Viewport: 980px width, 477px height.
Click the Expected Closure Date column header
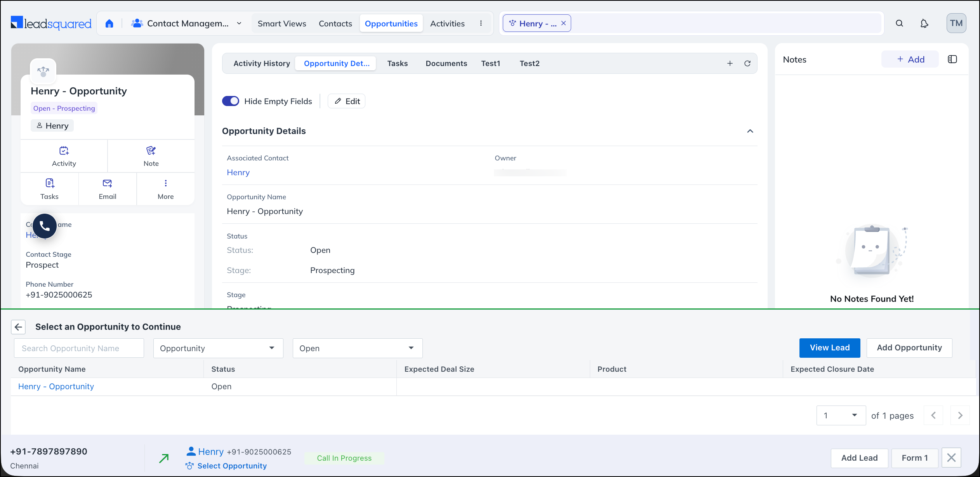click(832, 369)
